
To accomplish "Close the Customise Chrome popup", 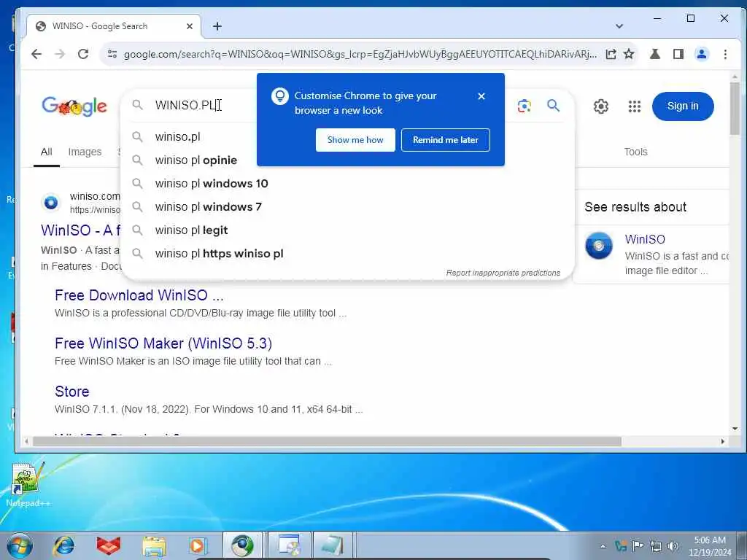I will coord(481,96).
